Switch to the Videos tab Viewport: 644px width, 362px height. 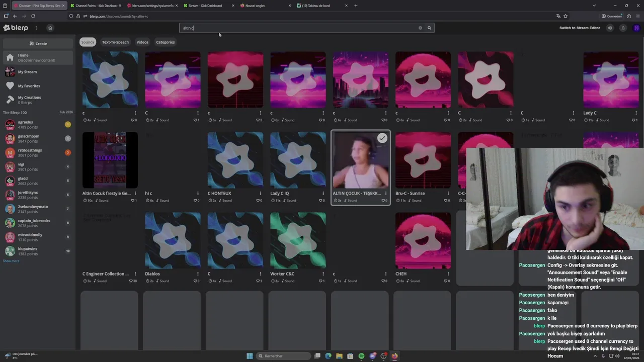pyautogui.click(x=142, y=42)
